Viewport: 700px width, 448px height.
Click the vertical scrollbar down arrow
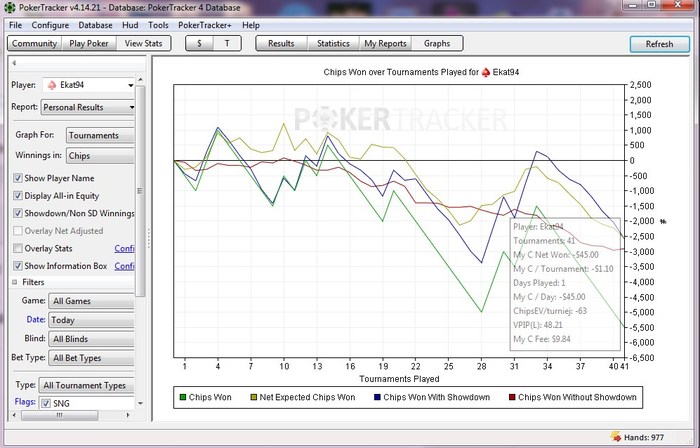(x=140, y=403)
